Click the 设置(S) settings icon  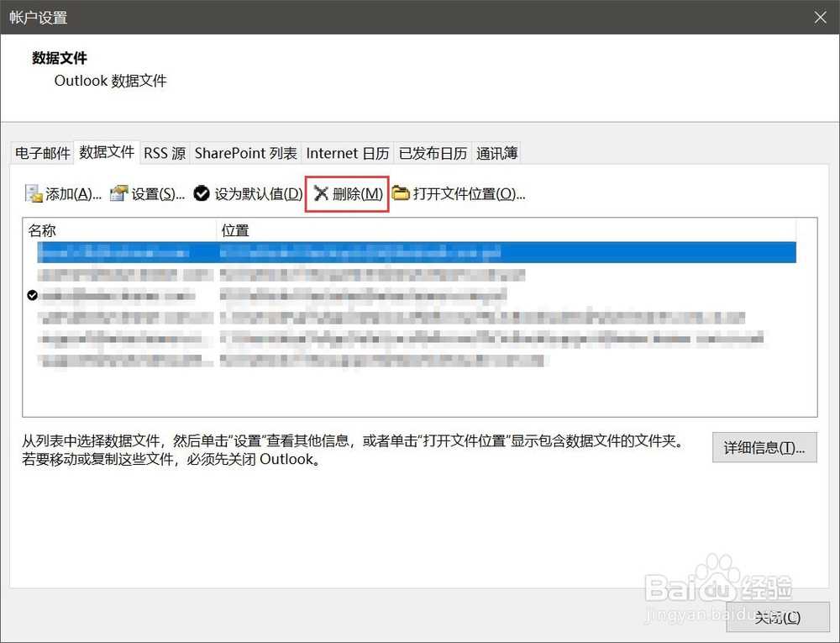coord(119,193)
